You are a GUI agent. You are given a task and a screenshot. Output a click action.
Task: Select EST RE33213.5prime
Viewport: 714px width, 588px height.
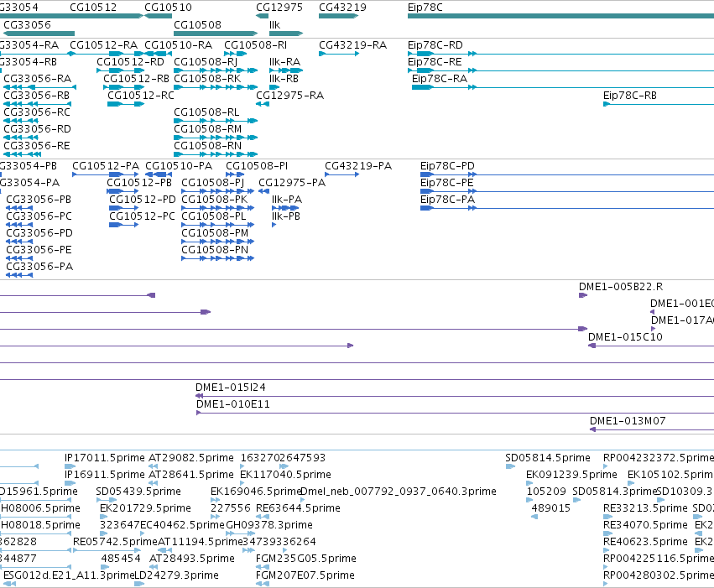(x=645, y=508)
